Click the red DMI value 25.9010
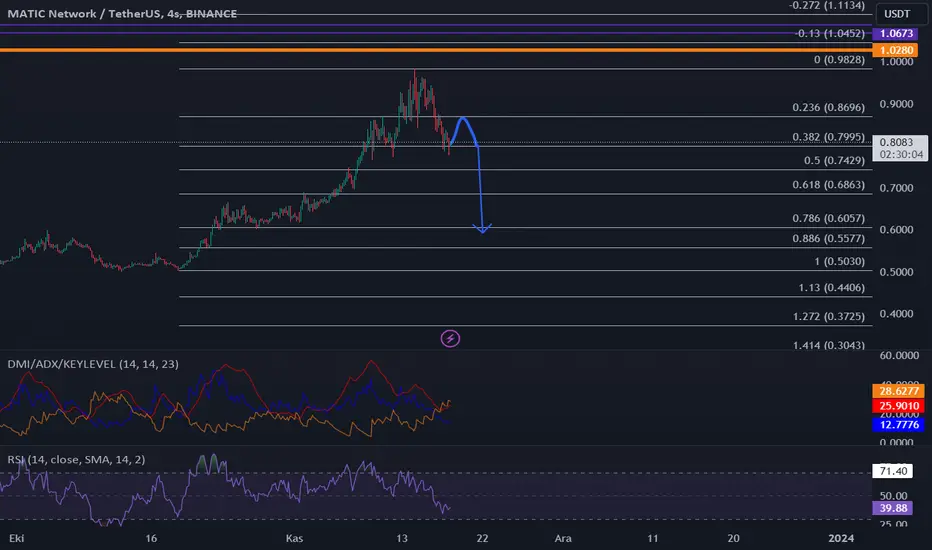Image resolution: width=932 pixels, height=550 pixels. coord(898,406)
